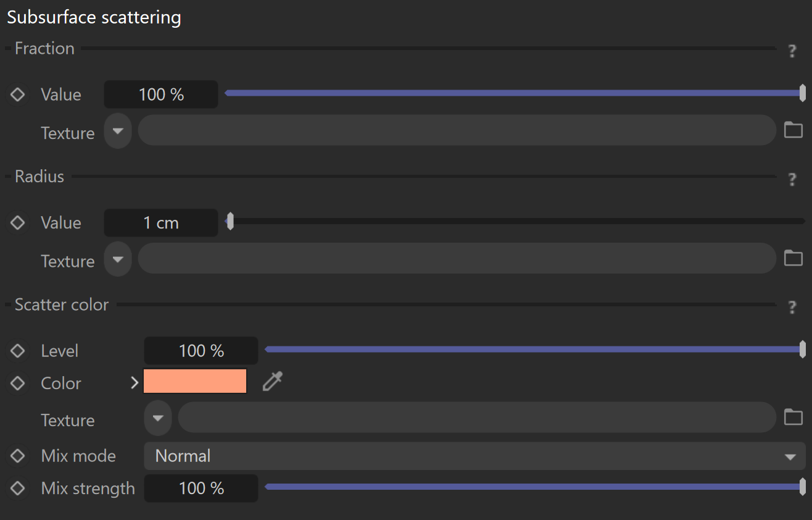Toggle animation diamond next to Mix strength

tap(17, 488)
